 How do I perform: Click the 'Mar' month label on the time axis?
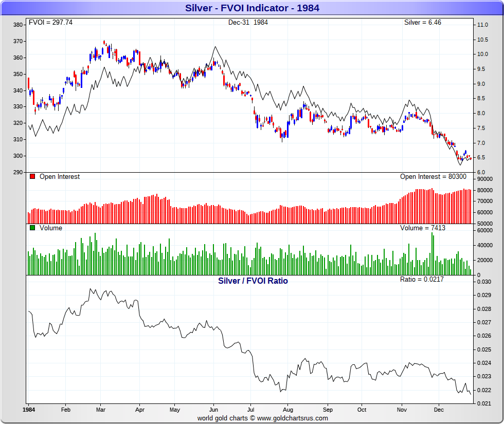pyautogui.click(x=101, y=410)
